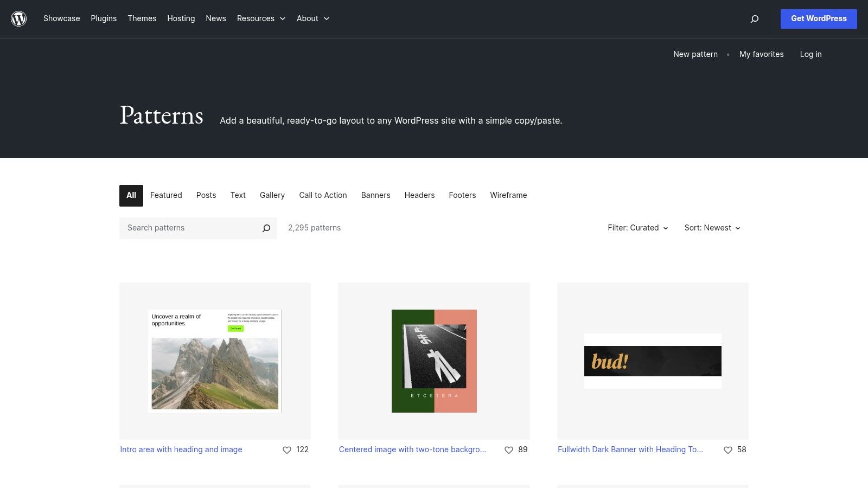Click the 2,295 patterns count text
Image resolution: width=868 pixels, height=488 pixels.
point(315,228)
